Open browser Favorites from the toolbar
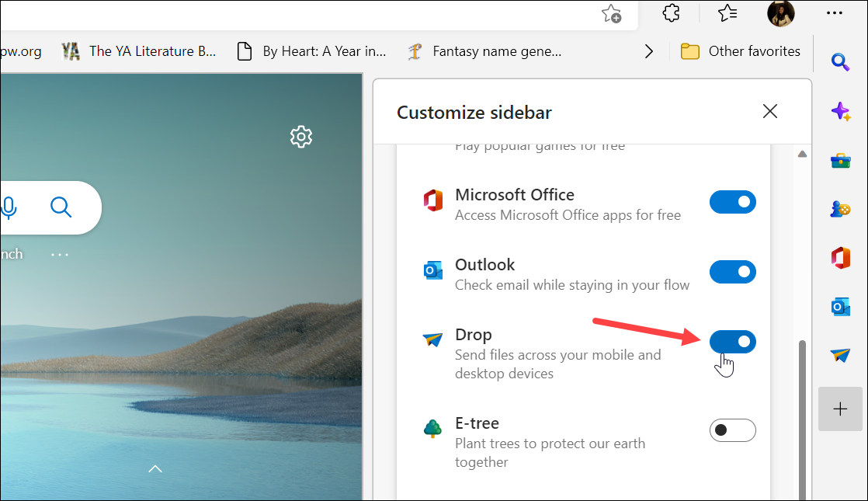 [727, 12]
